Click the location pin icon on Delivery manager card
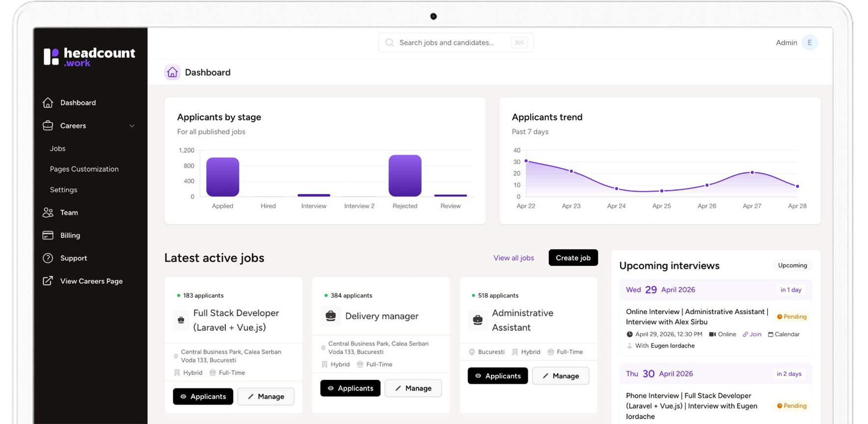Image resolution: width=868 pixels, height=424 pixels. (323, 348)
